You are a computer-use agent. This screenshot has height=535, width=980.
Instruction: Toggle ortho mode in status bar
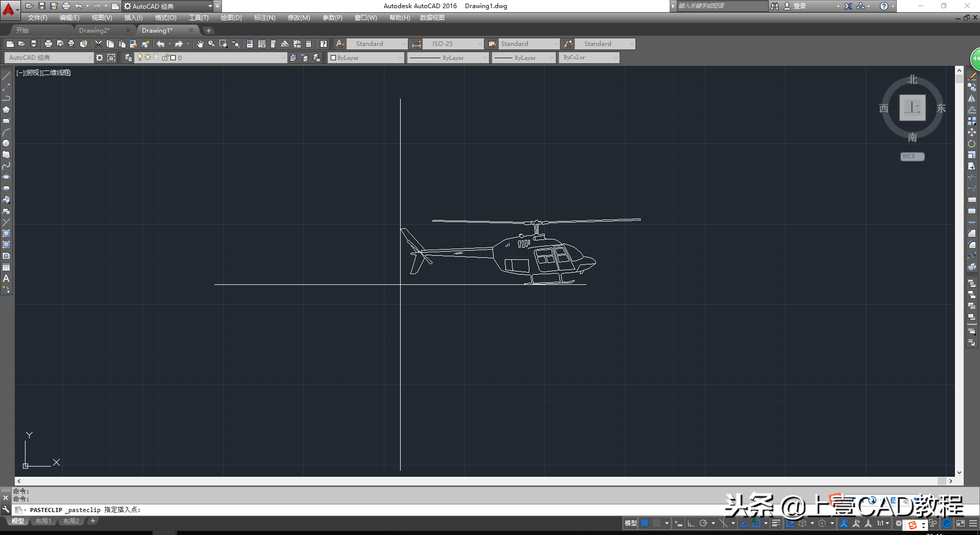point(691,523)
